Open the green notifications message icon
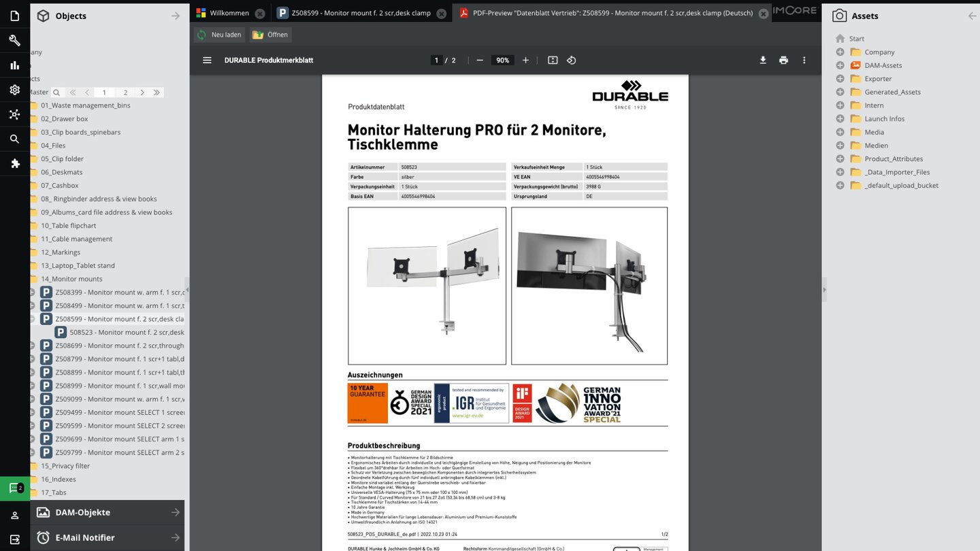Screen dimensions: 980x551 point(14,487)
